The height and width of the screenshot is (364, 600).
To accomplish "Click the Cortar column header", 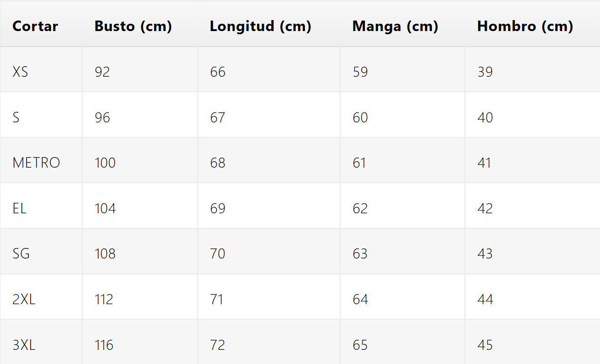I will [35, 26].
